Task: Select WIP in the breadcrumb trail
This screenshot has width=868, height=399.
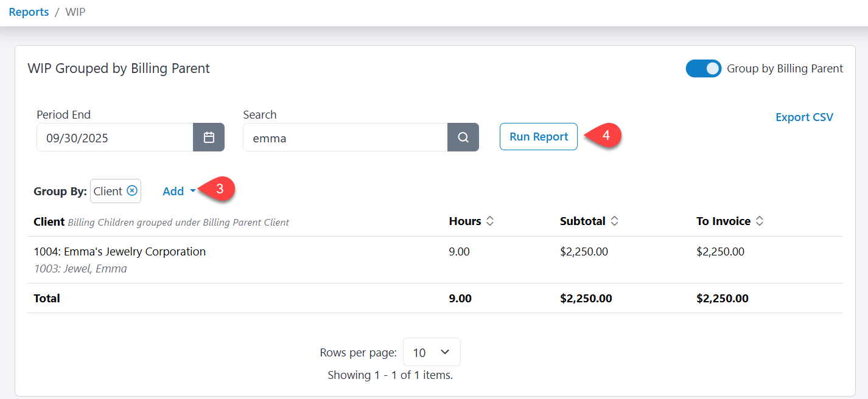Action: pyautogui.click(x=75, y=12)
